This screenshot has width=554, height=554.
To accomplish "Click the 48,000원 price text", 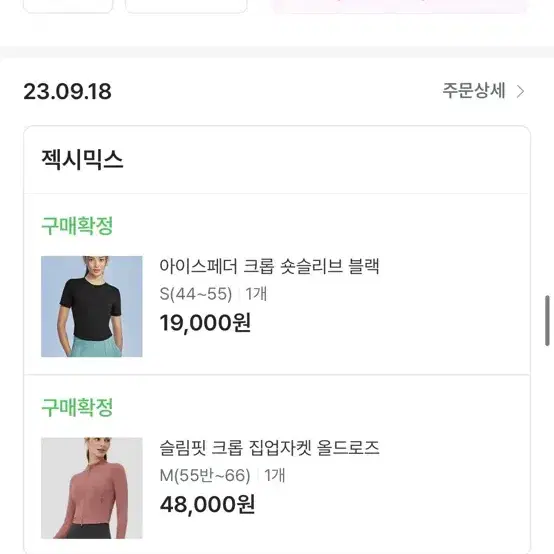I will pyautogui.click(x=207, y=504).
